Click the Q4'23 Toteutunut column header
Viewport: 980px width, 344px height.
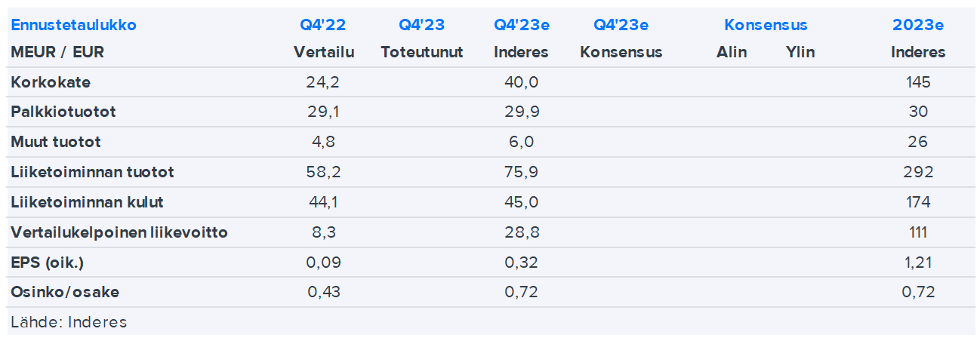coord(421,25)
